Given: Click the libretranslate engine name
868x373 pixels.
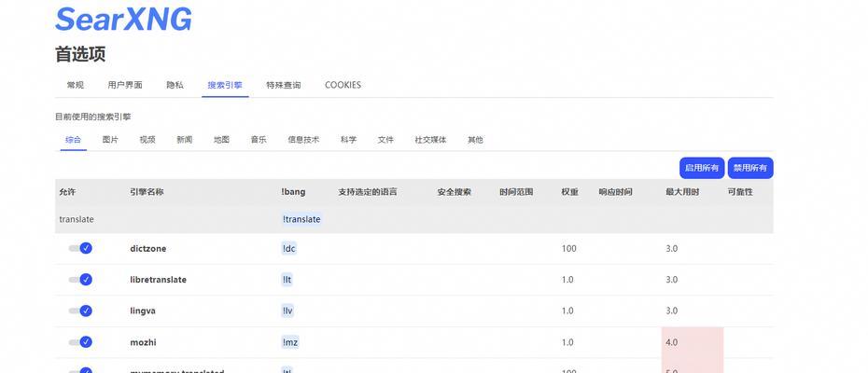Looking at the screenshot, I should [159, 280].
